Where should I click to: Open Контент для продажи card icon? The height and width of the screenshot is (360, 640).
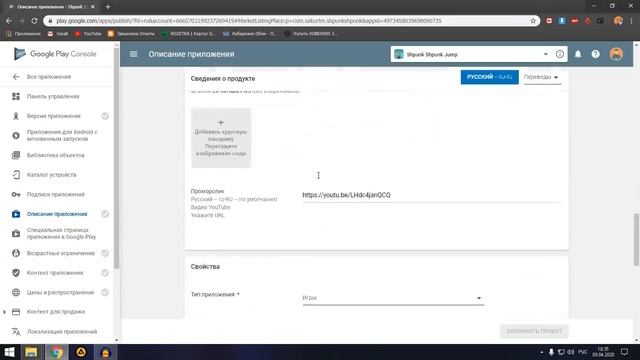pos(16,312)
